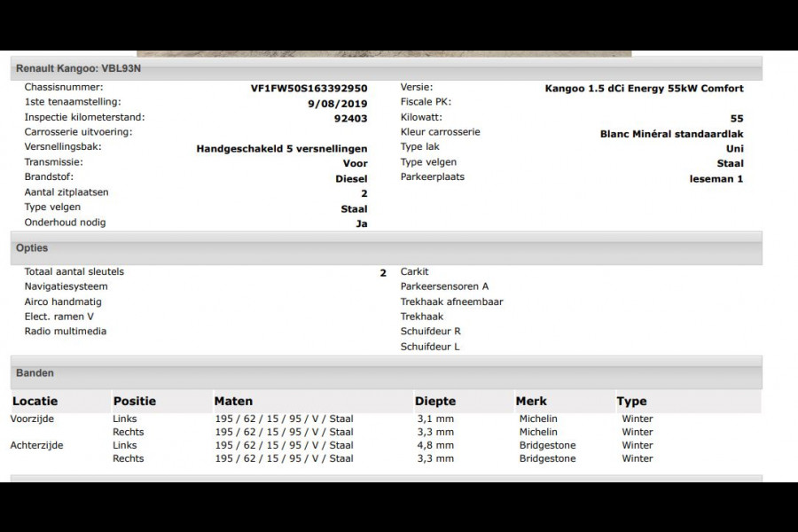
Task: Expand the Banden section header
Action: coord(35,373)
